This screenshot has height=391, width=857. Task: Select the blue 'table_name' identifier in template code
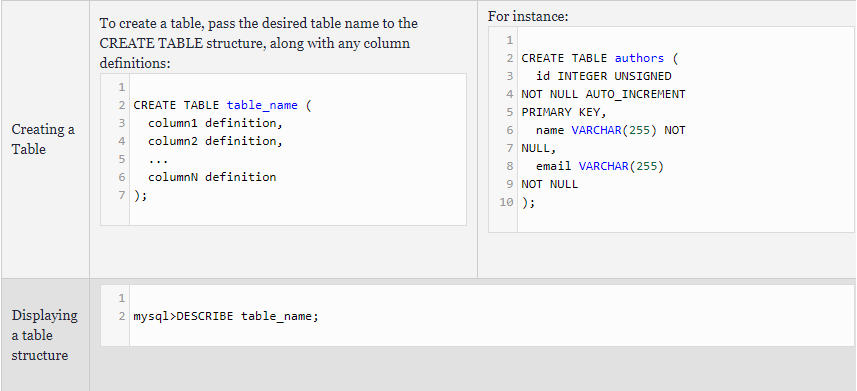(262, 105)
